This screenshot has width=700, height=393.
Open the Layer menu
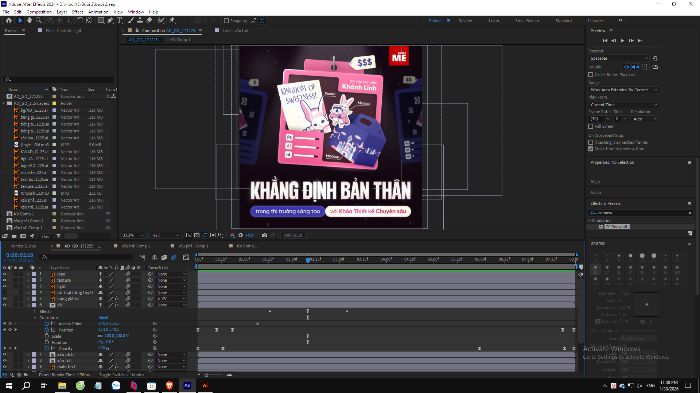click(62, 12)
